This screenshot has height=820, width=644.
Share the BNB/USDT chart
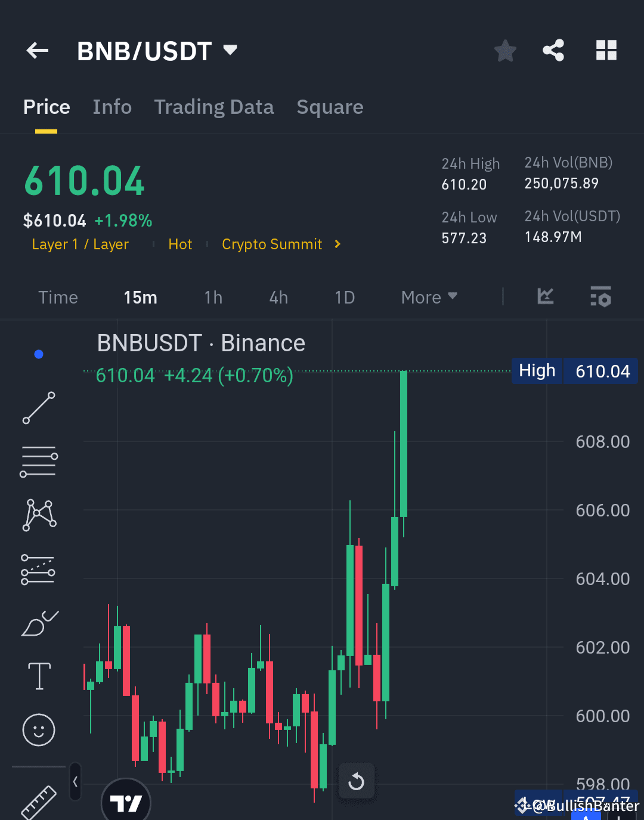point(553,51)
